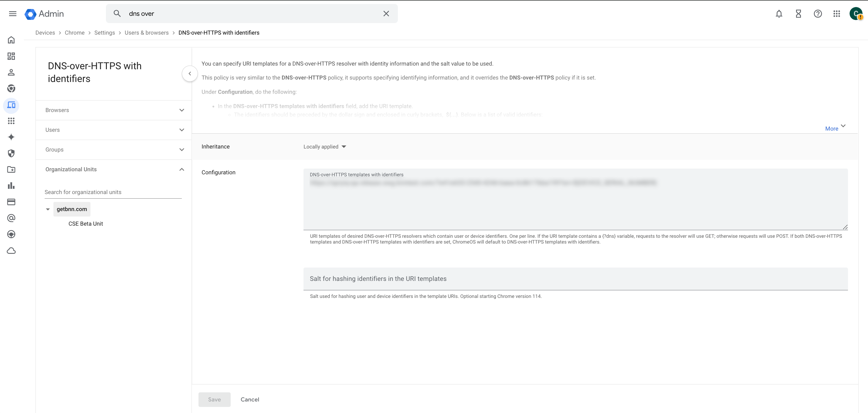868x413 pixels.
Task: Click the Users & browsers breadcrumb
Action: click(x=147, y=33)
